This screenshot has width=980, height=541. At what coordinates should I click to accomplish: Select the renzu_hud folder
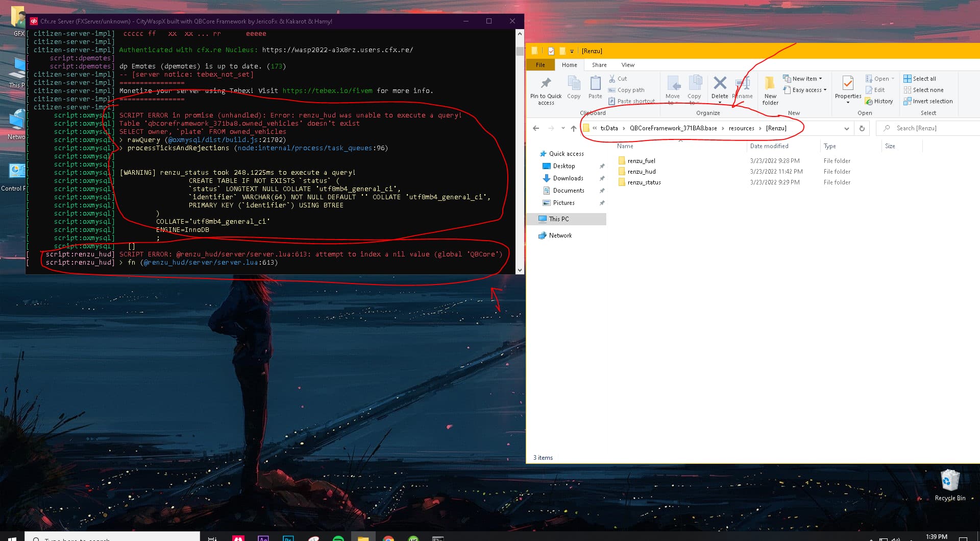coord(642,172)
